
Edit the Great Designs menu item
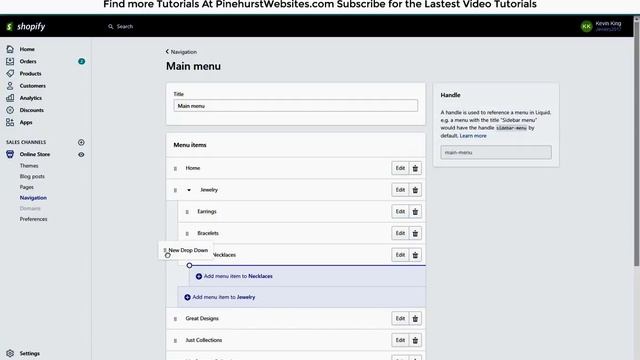[400, 318]
